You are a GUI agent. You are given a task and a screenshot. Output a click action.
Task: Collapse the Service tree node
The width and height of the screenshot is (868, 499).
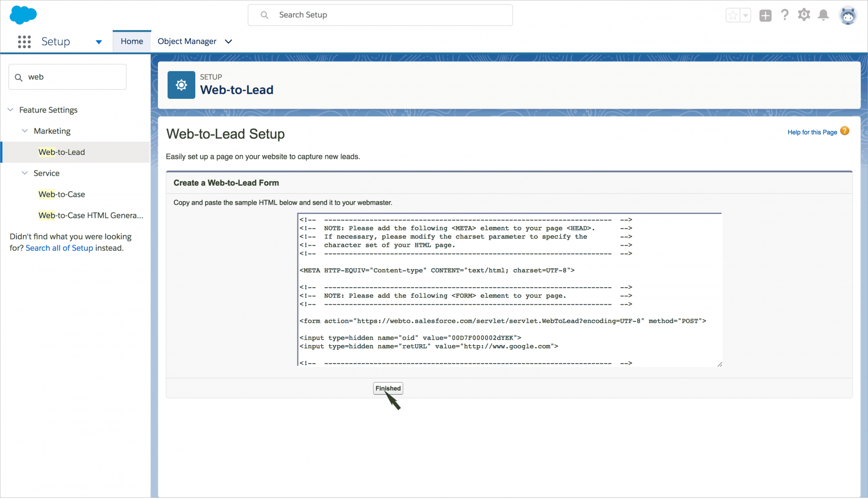(x=25, y=173)
